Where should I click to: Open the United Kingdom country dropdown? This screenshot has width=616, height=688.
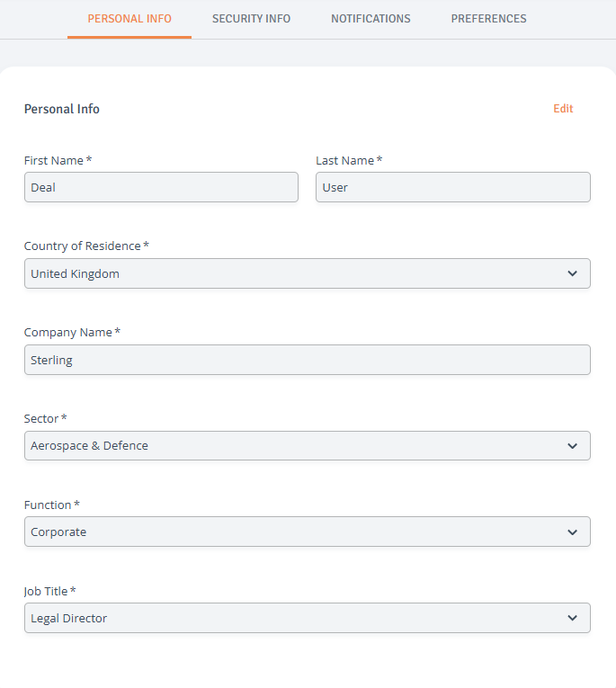tap(308, 273)
